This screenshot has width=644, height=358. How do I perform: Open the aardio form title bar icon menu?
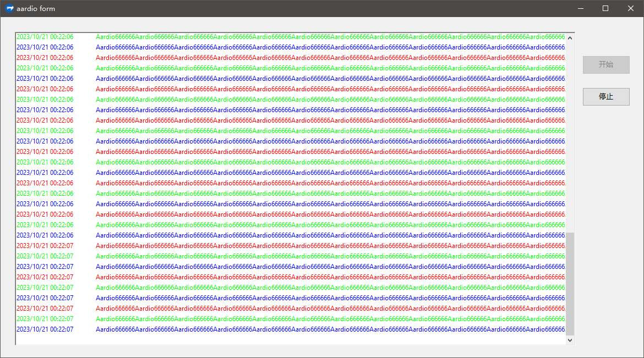pos(9,8)
